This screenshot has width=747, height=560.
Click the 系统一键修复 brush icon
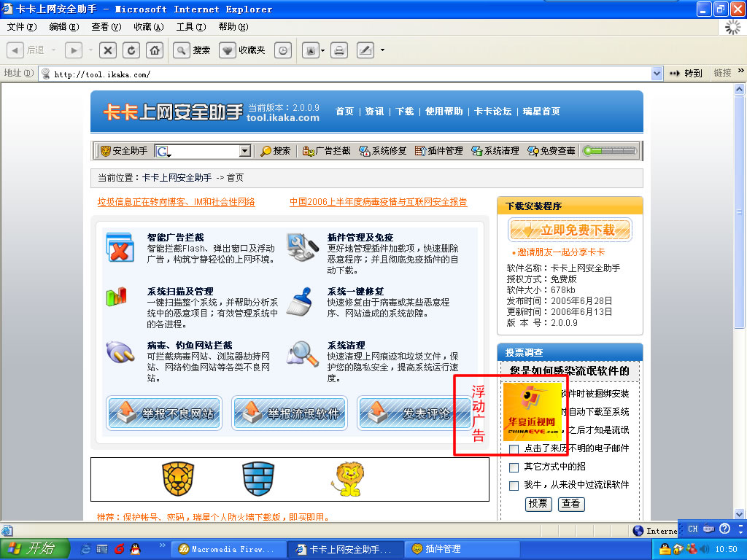click(x=300, y=301)
